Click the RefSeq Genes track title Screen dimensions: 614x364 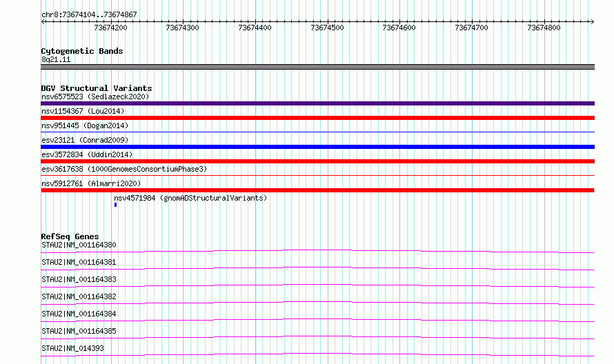point(70,236)
